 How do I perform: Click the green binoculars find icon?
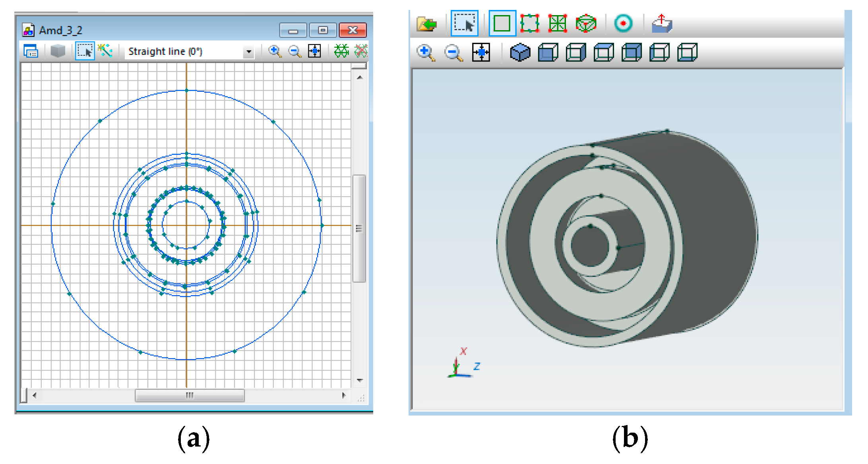[x=341, y=51]
